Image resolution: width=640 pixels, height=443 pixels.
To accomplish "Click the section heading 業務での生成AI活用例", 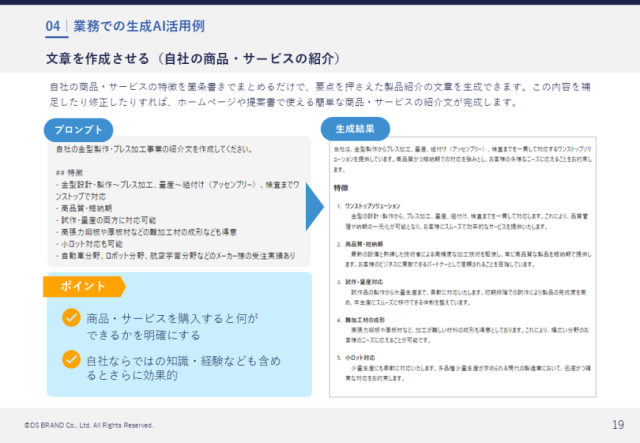I will [x=139, y=26].
